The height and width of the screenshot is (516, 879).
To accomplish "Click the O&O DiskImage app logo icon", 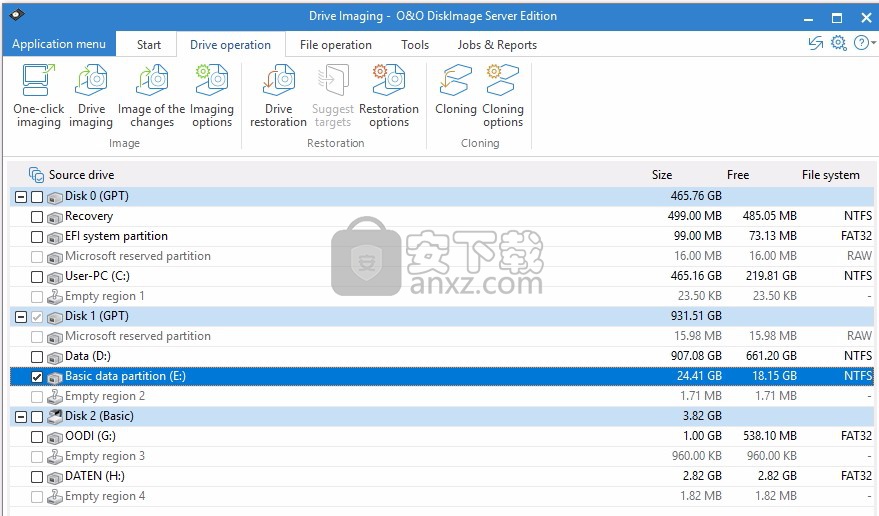I will [17, 15].
